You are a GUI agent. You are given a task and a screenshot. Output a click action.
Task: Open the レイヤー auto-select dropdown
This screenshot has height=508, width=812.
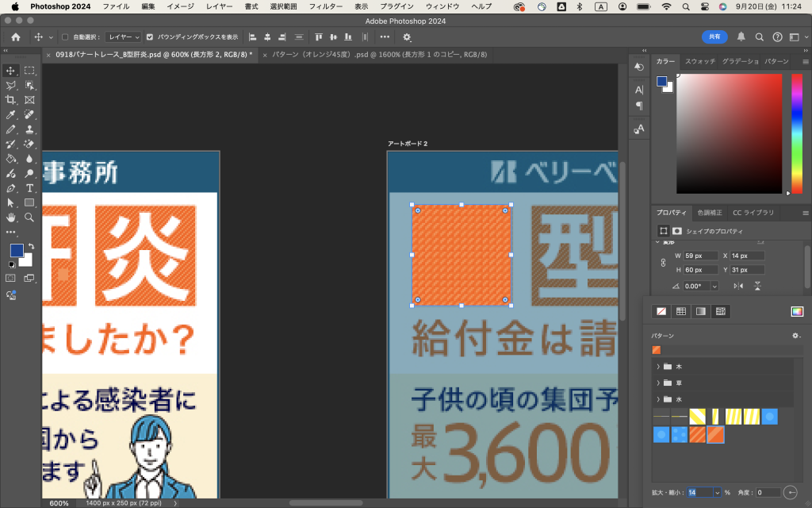(124, 37)
